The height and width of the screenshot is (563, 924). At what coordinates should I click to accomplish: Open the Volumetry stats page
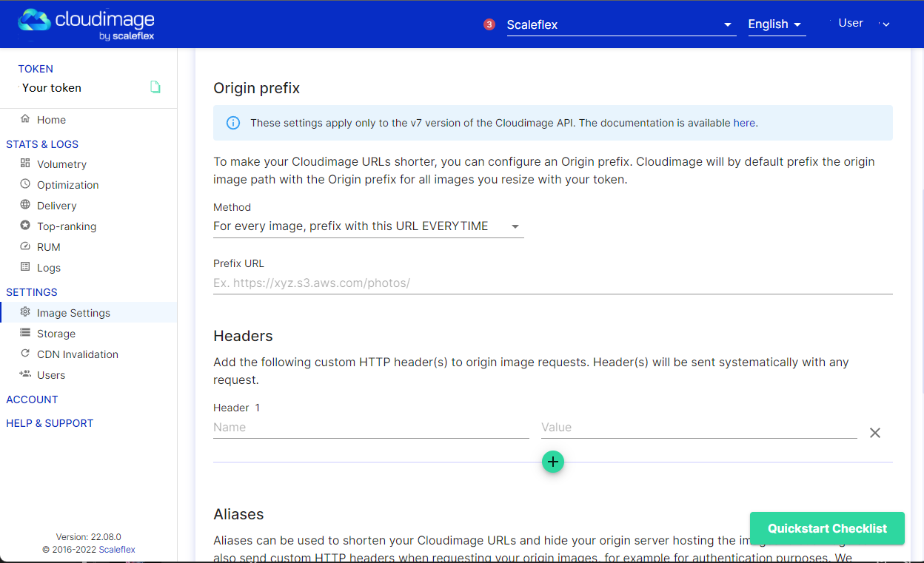(x=61, y=164)
